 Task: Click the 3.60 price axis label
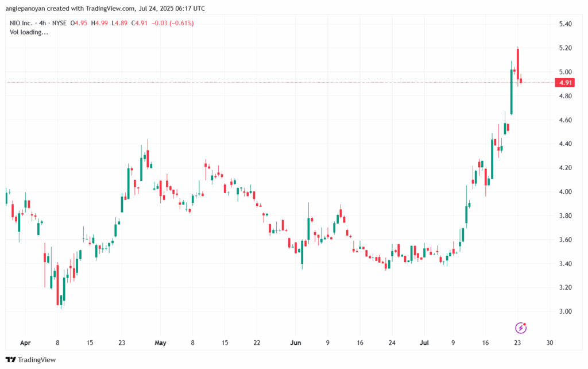coord(565,240)
